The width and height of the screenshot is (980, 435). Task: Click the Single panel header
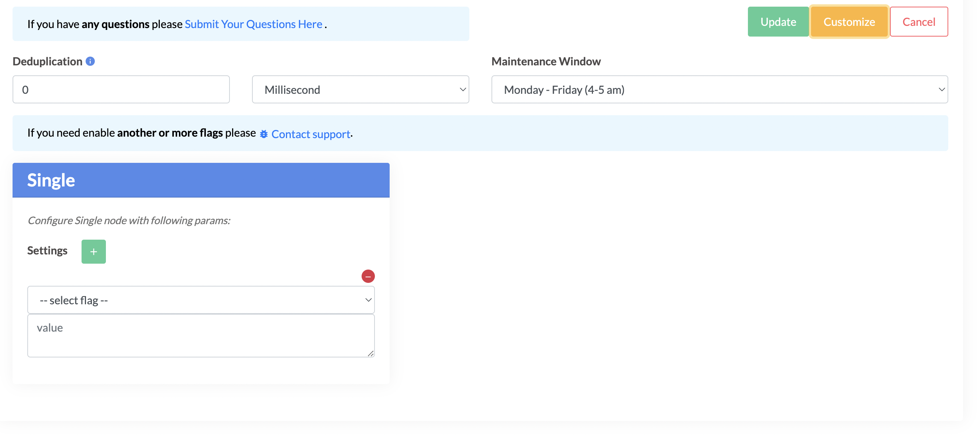(201, 180)
